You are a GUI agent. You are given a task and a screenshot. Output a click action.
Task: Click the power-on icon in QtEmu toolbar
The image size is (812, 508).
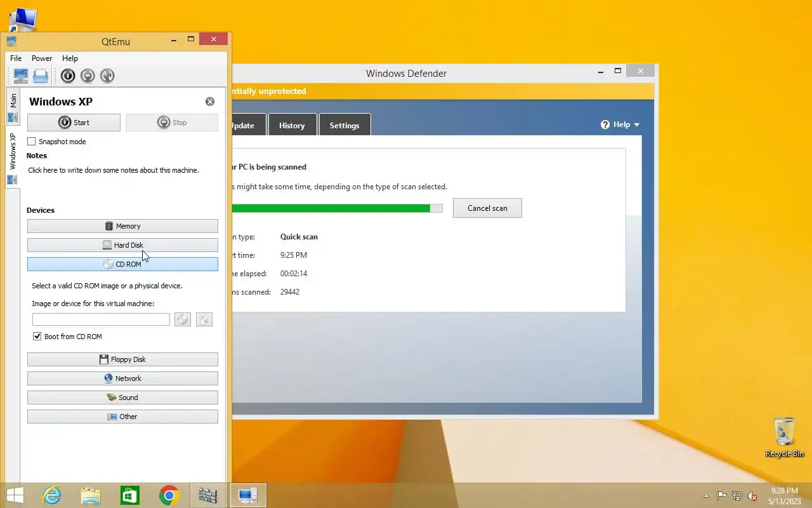pyautogui.click(x=68, y=76)
